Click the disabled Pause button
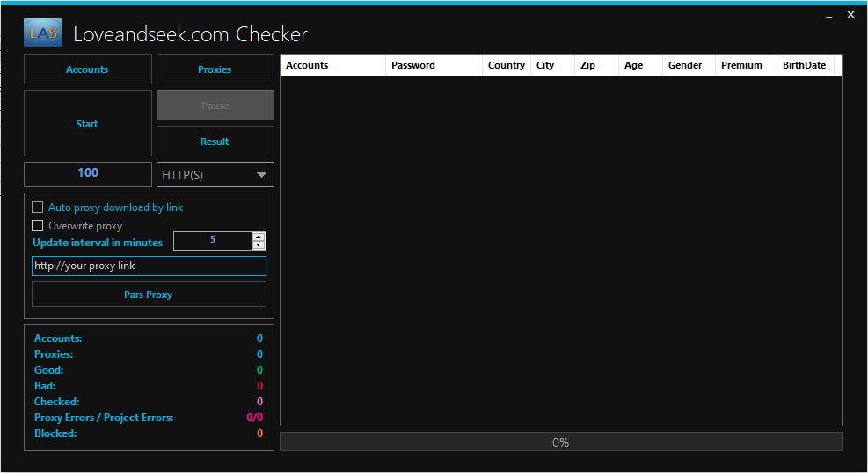 (x=215, y=106)
